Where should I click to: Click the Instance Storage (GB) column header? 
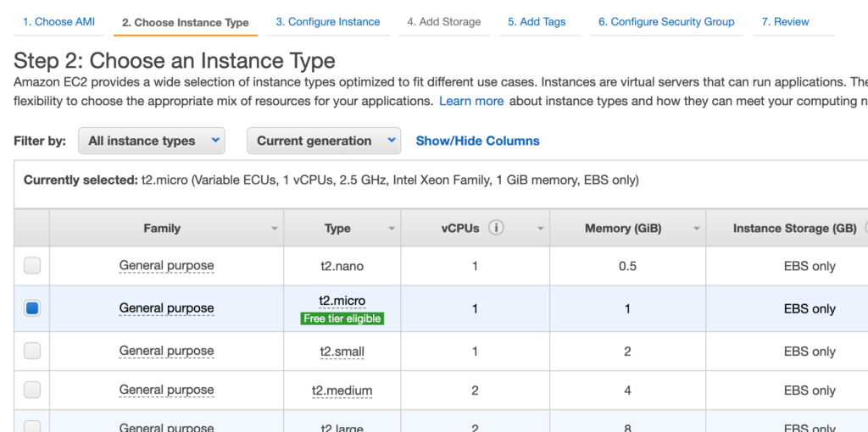tap(794, 228)
